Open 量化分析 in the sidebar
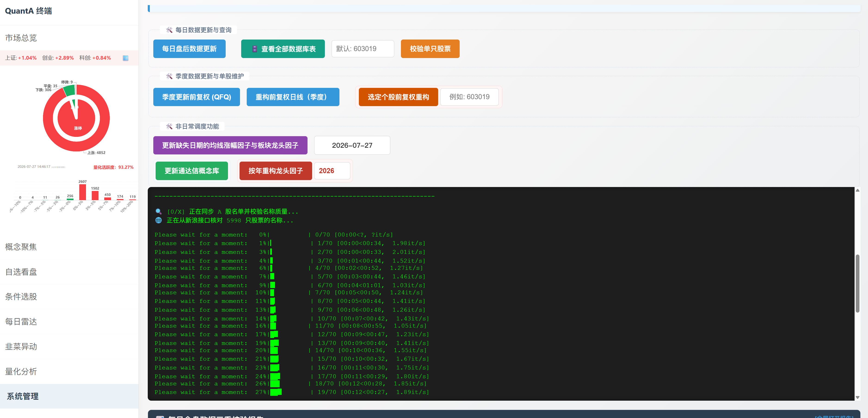 pos(21,372)
